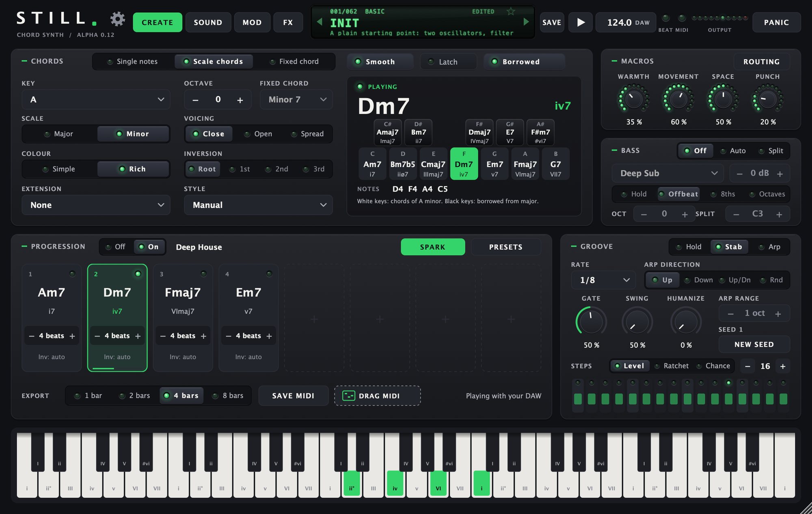
Task: Open progression PRESETS
Action: tap(506, 247)
